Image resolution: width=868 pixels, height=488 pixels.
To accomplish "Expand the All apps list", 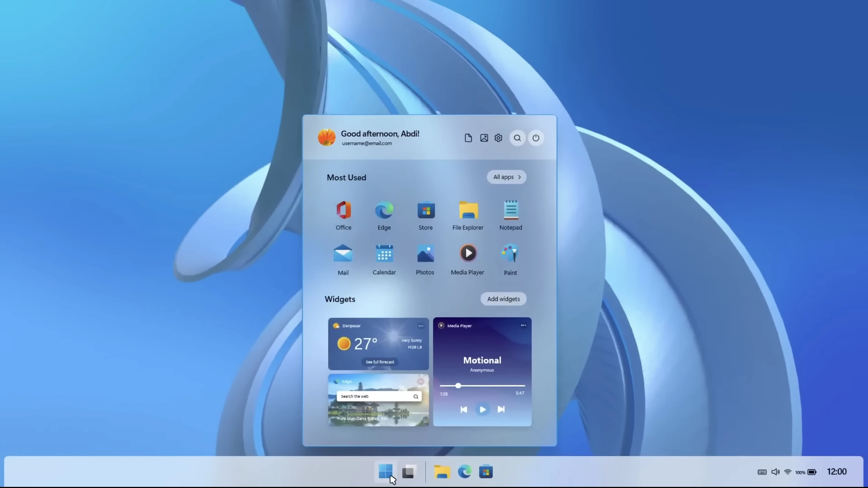I will point(506,177).
